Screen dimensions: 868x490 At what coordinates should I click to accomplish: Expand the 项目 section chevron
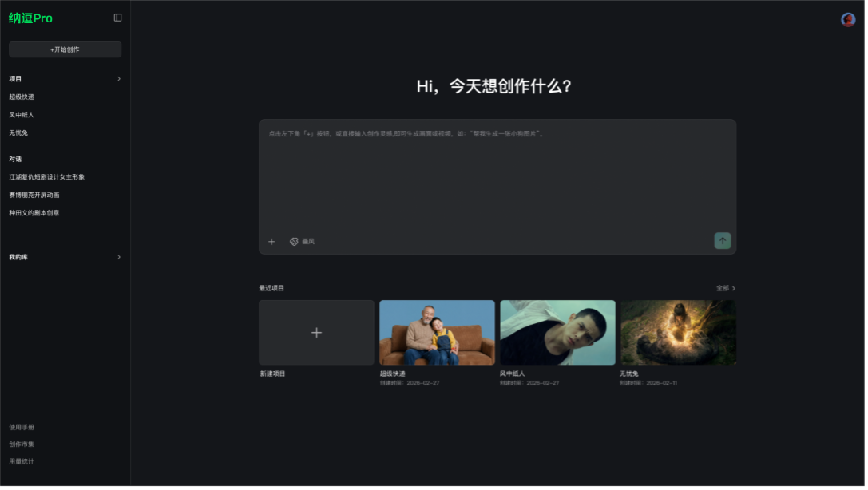pyautogui.click(x=119, y=79)
